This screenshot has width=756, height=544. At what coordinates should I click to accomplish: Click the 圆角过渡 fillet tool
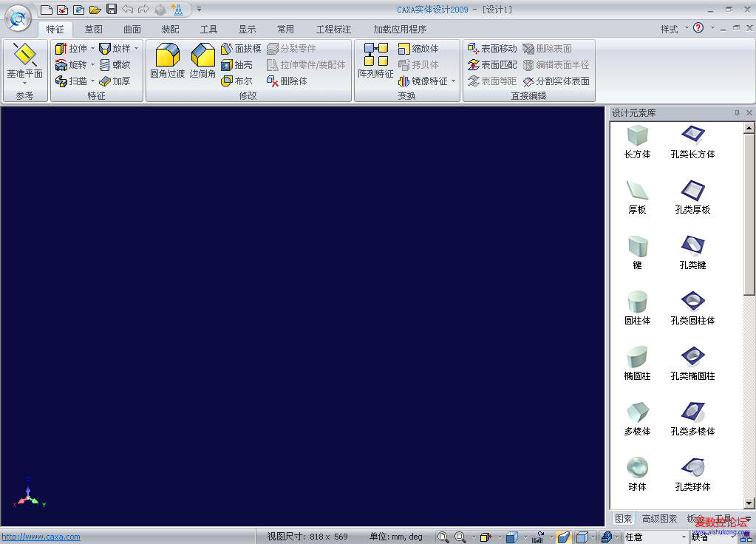(167, 61)
